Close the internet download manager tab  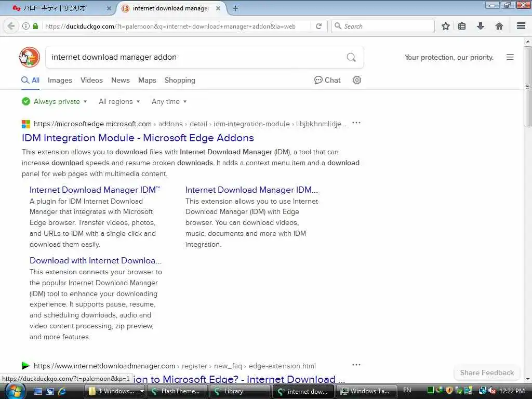coord(218,8)
